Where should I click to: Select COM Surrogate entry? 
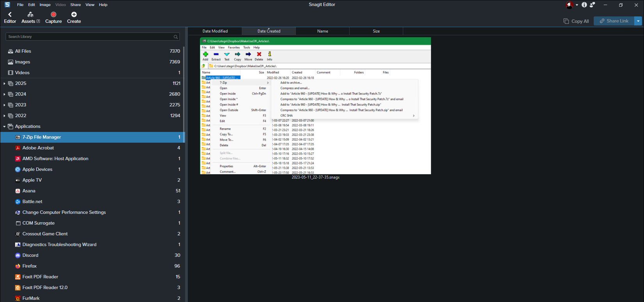[92, 223]
